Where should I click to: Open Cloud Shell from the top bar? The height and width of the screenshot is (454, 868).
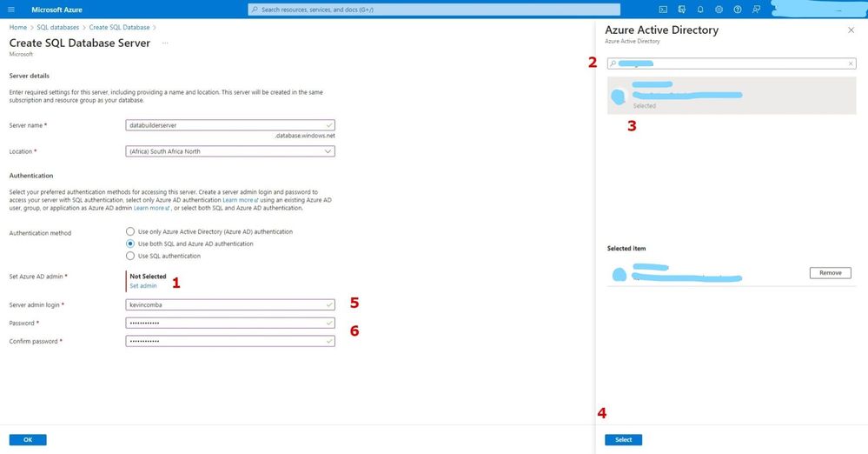coord(663,10)
